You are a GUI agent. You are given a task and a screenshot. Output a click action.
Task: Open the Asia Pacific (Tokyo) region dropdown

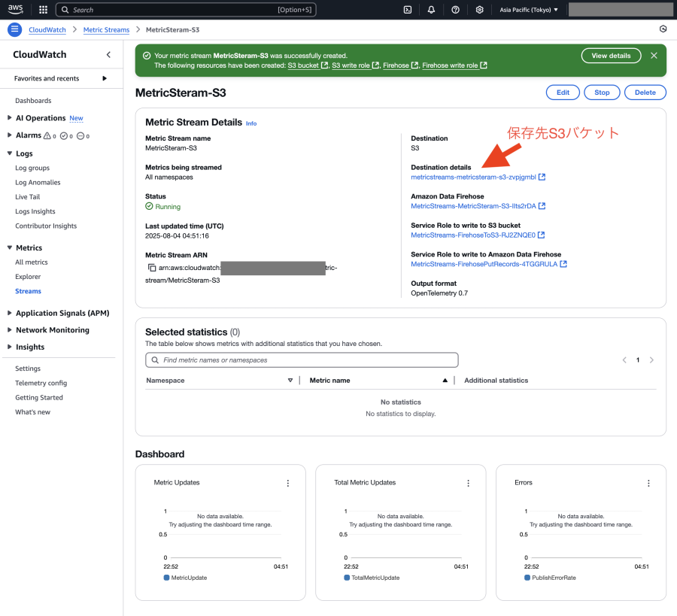(x=529, y=10)
